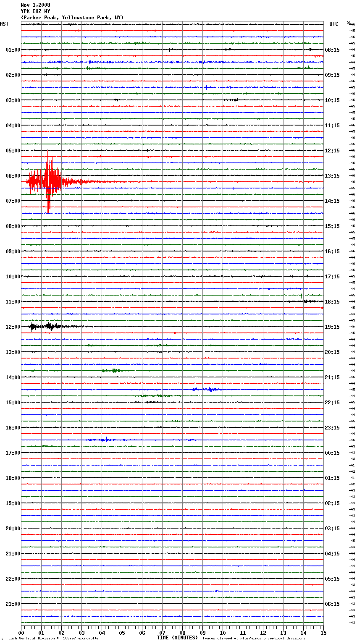Click the 12:15 UTC time label

click(332, 151)
